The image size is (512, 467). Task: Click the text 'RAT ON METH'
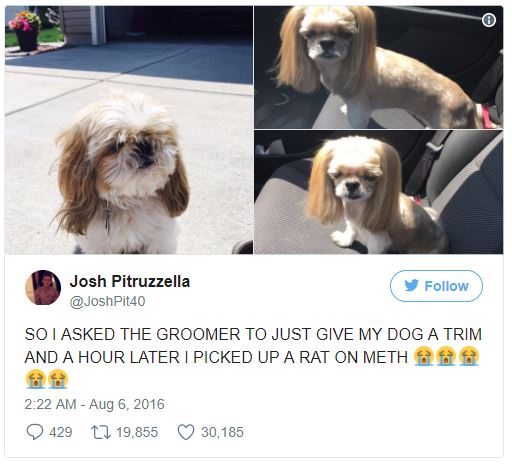click(x=353, y=357)
